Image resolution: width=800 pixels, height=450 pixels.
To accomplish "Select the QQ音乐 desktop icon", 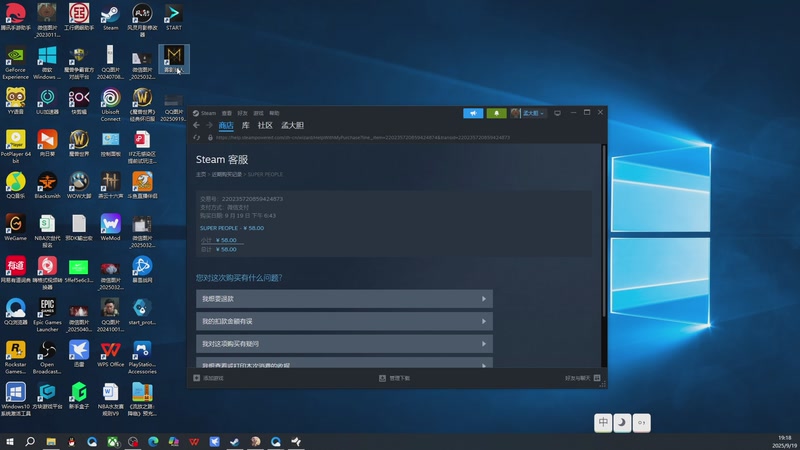I will click(x=15, y=186).
